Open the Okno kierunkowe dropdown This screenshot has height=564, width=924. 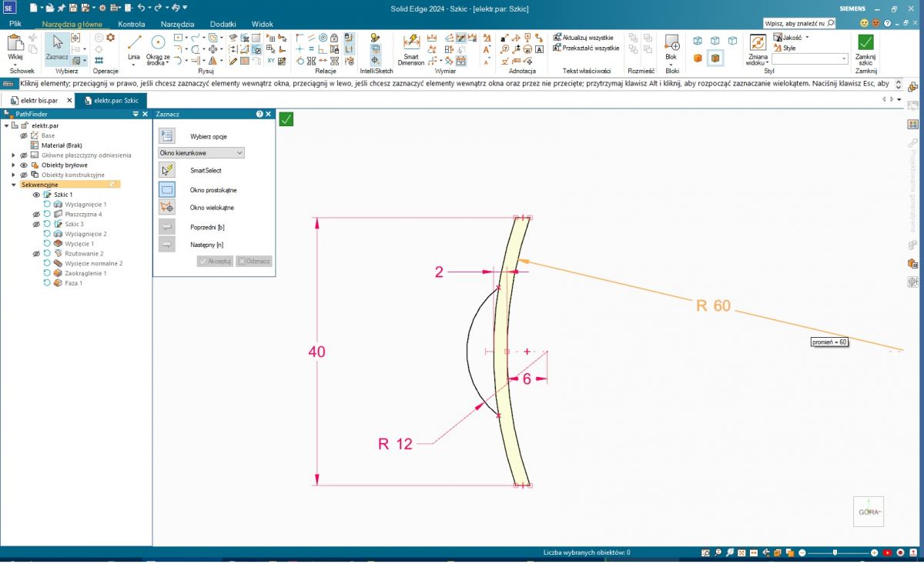pyautogui.click(x=201, y=153)
